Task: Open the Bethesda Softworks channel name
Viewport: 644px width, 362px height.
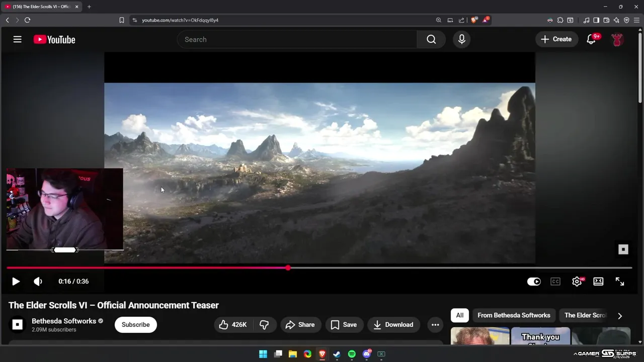Action: [x=64, y=321]
